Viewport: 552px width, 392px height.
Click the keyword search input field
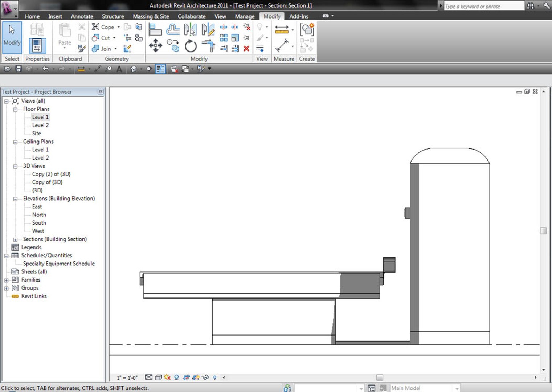pos(484,6)
